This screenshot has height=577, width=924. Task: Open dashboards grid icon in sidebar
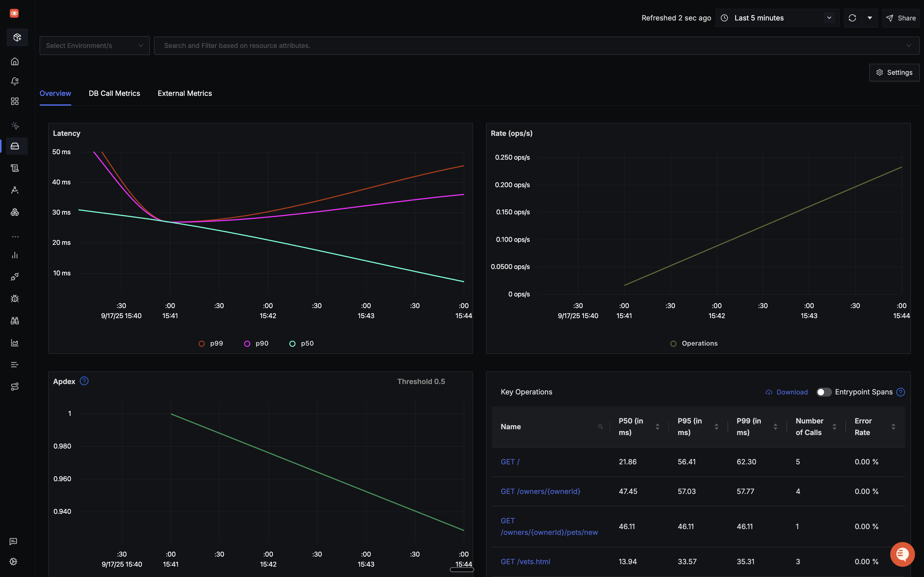(15, 101)
